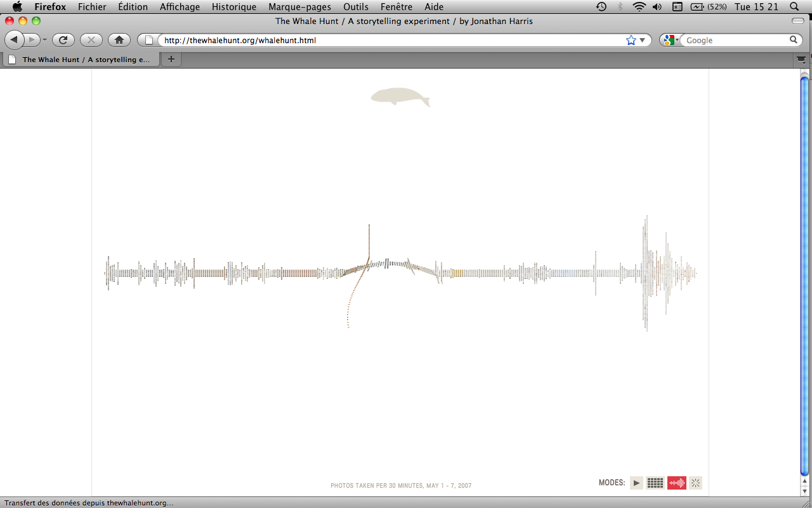812x508 pixels.
Task: Open the Firefox application menu
Action: click(x=50, y=7)
